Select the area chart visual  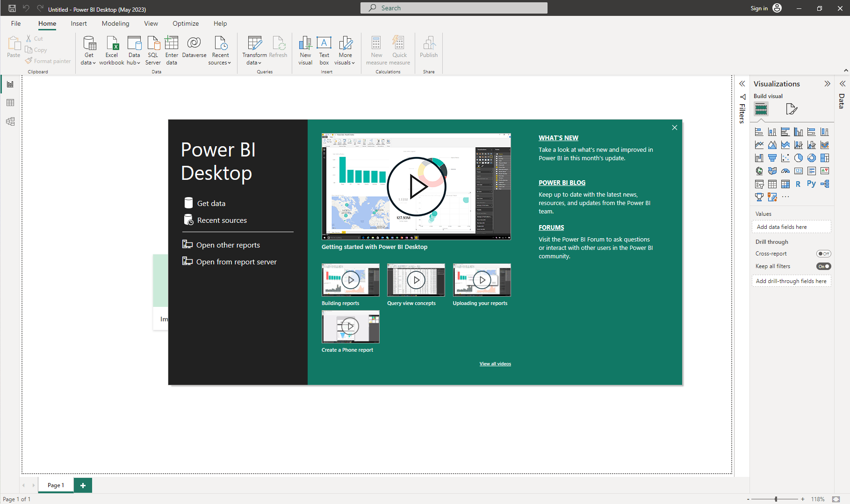[x=772, y=145]
